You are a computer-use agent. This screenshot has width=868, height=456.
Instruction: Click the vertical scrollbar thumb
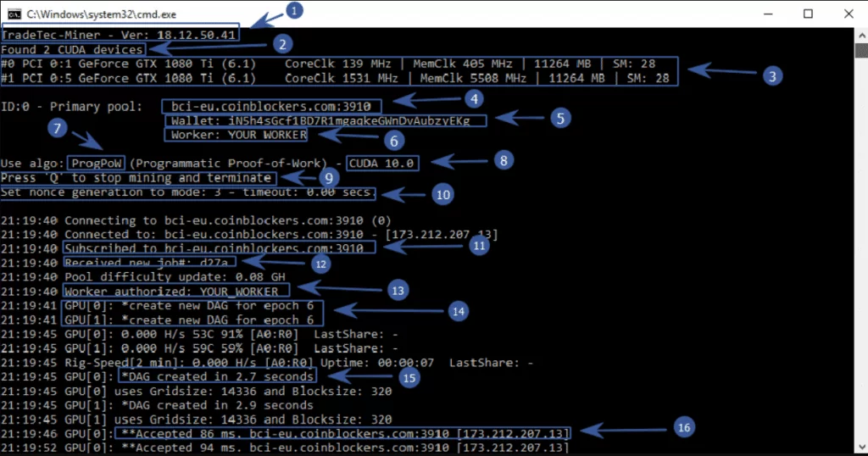pos(861,50)
